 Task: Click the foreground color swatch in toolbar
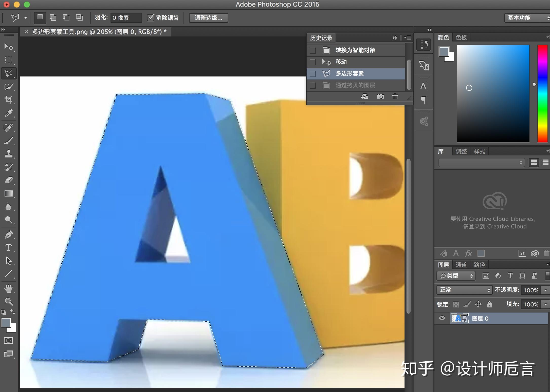(6, 323)
